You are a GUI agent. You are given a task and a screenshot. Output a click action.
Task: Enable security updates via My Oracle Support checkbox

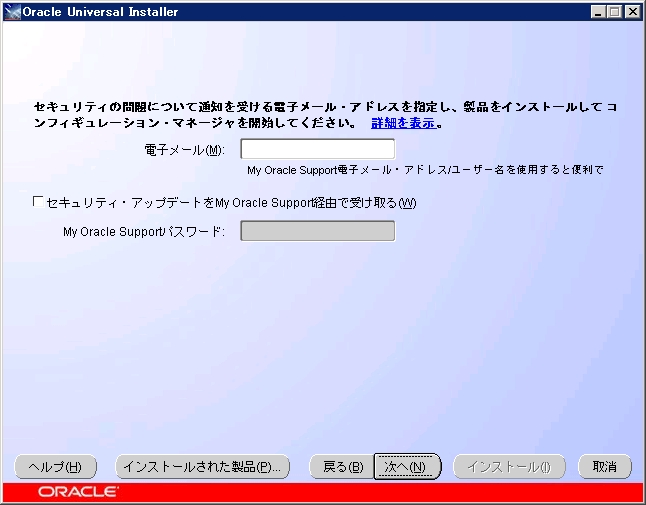(x=38, y=202)
